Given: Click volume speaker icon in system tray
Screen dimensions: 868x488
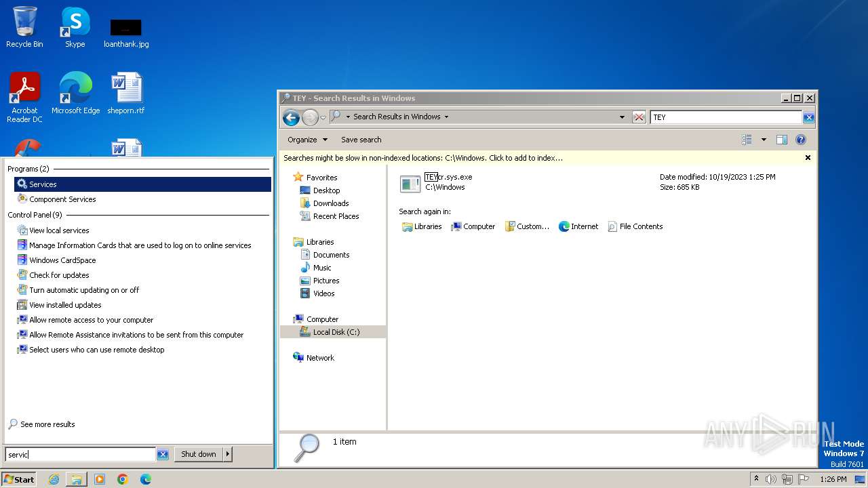Looking at the screenshot, I should click(771, 479).
